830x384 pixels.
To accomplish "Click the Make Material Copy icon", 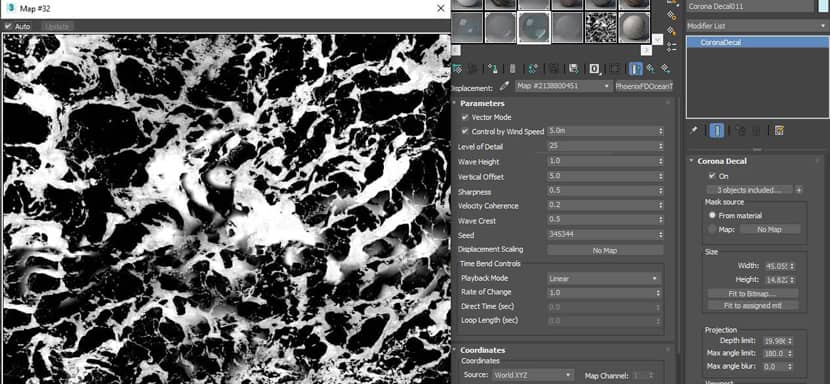I will pos(533,69).
